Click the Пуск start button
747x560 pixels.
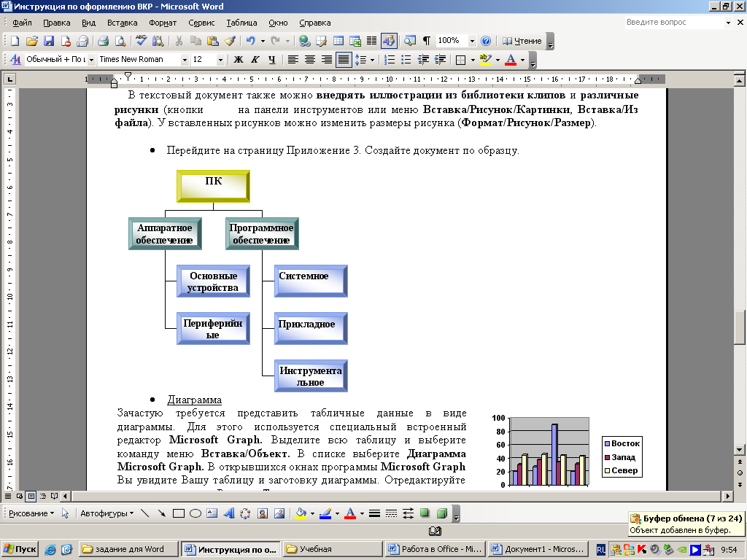[x=20, y=549]
